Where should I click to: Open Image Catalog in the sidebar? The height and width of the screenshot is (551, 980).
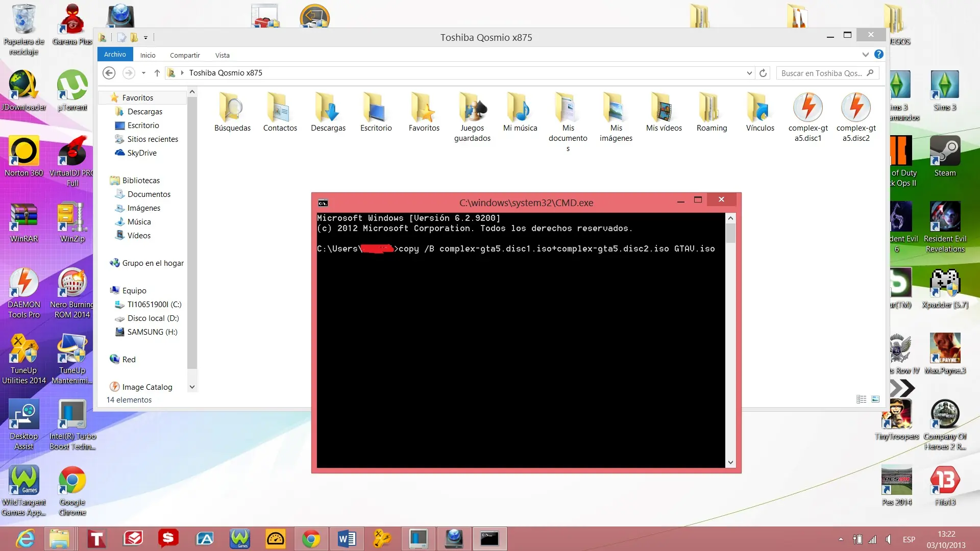click(147, 387)
